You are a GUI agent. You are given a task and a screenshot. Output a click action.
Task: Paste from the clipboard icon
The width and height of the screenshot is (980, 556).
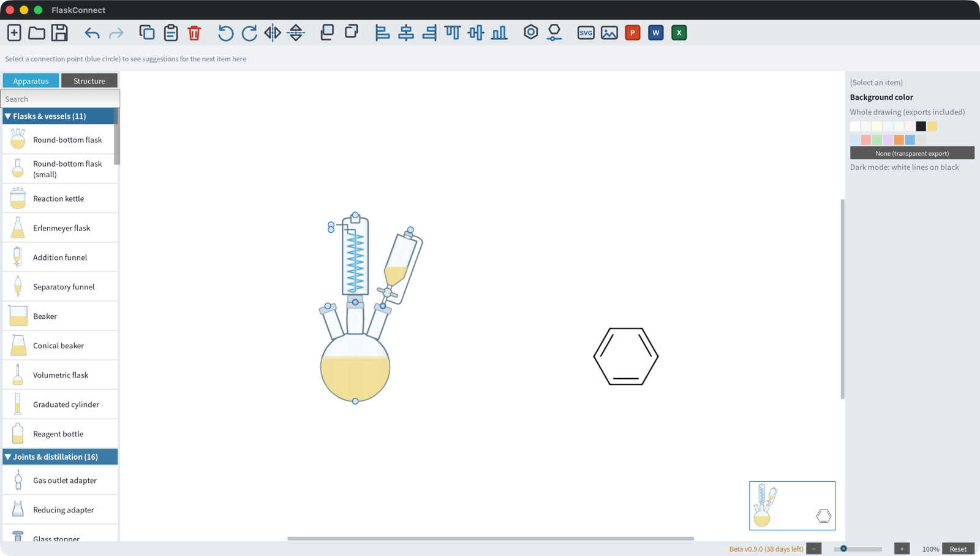coord(171,32)
